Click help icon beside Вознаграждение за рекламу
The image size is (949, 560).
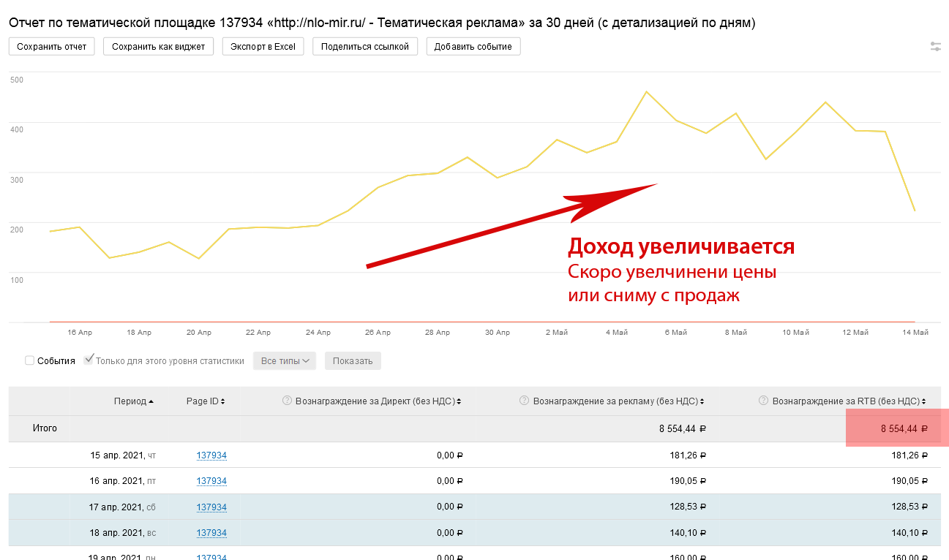(524, 401)
